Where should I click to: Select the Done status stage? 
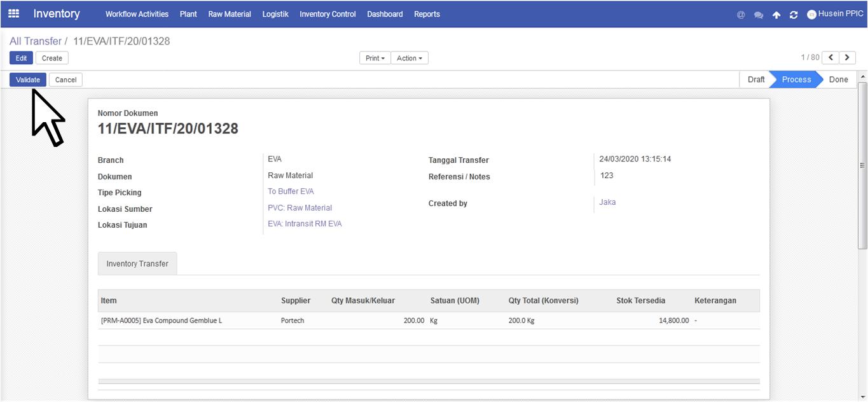(x=838, y=80)
